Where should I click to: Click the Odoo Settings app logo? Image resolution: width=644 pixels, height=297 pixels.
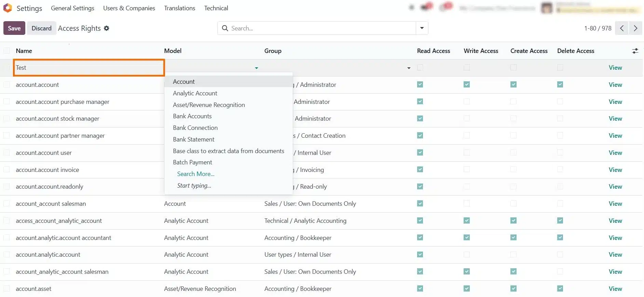(8, 8)
